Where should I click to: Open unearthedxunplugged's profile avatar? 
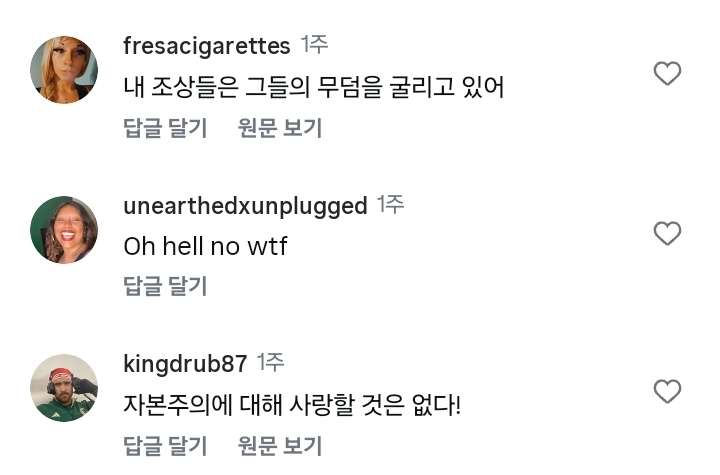(64, 230)
